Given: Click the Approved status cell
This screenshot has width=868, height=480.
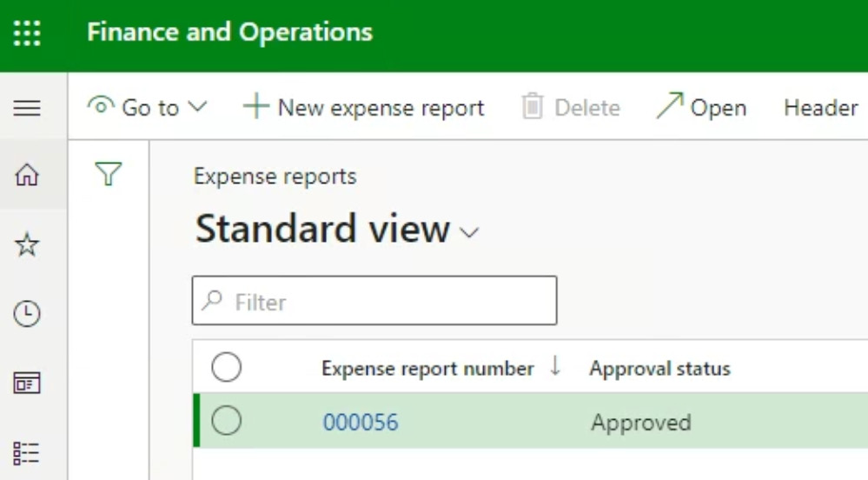Looking at the screenshot, I should pyautogui.click(x=641, y=423).
